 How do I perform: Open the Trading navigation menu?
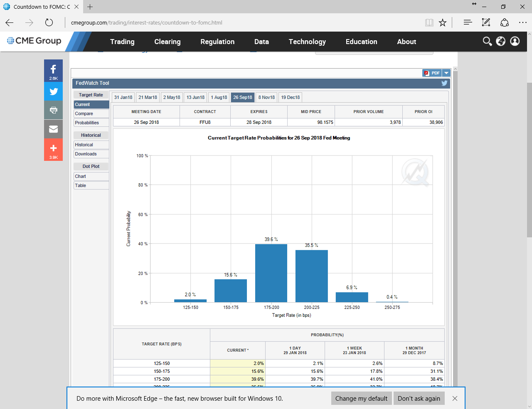[x=122, y=42]
